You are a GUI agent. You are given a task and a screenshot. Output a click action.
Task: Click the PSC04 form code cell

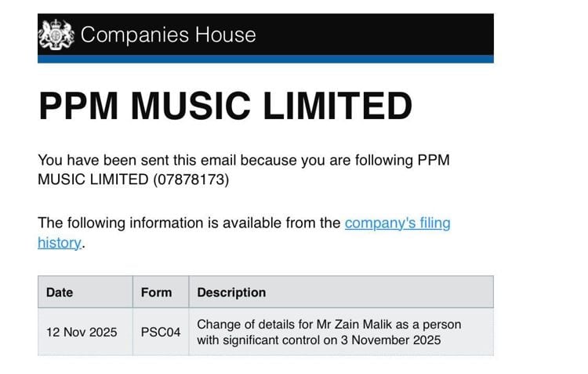click(161, 332)
